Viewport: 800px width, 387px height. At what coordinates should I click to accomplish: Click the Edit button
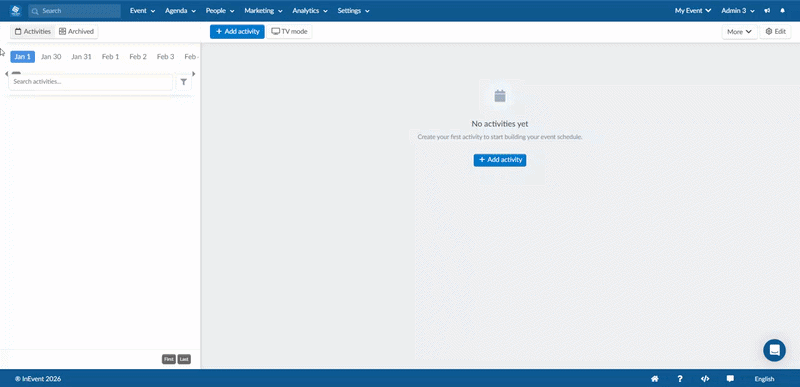pos(776,32)
